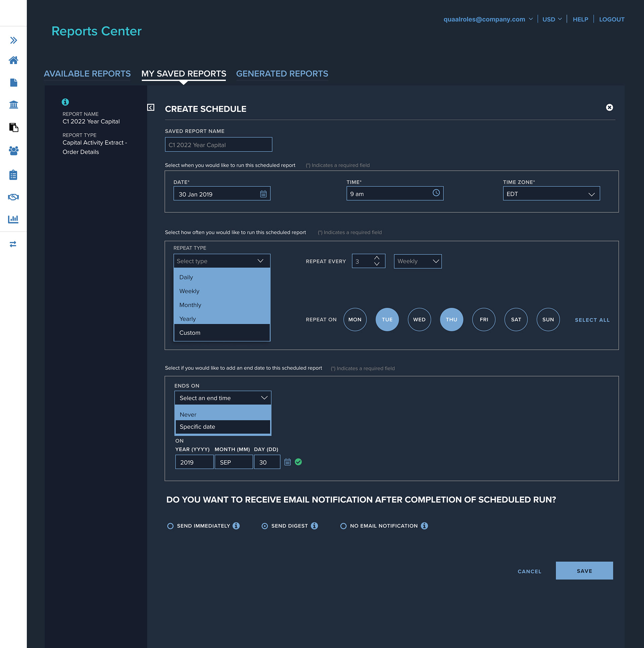Collapse the Select an end time dropdown
This screenshot has height=648, width=644.
point(223,398)
